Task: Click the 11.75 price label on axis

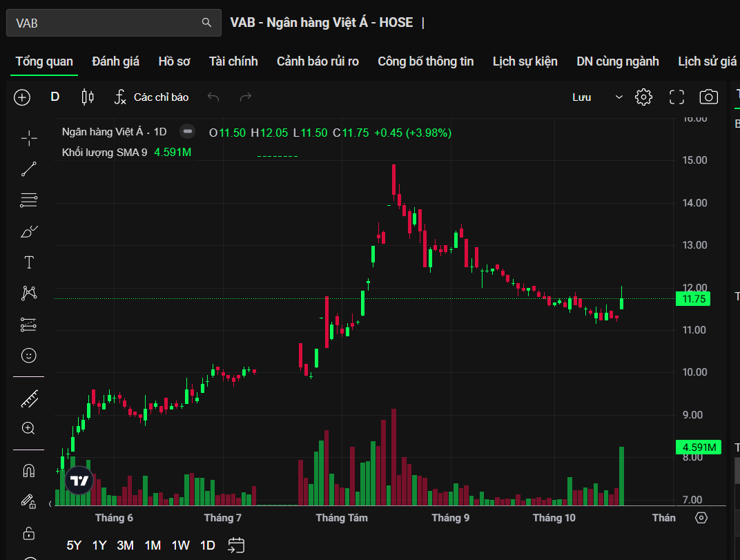Action: (x=693, y=299)
